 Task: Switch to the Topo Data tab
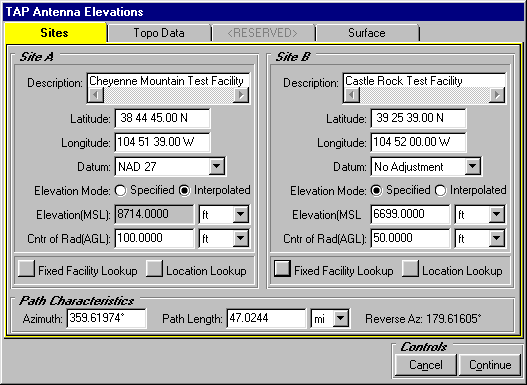(x=159, y=33)
